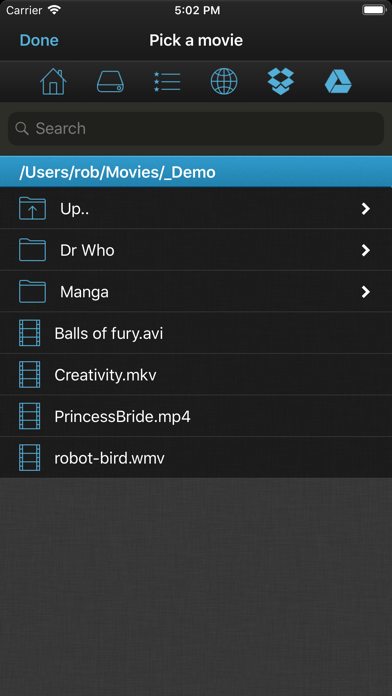Tap the Home location icon
The width and height of the screenshot is (392, 696).
pos(53,82)
